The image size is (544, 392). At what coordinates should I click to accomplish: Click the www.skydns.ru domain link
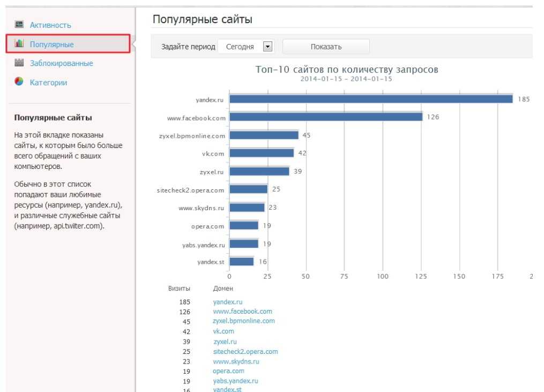[236, 361]
